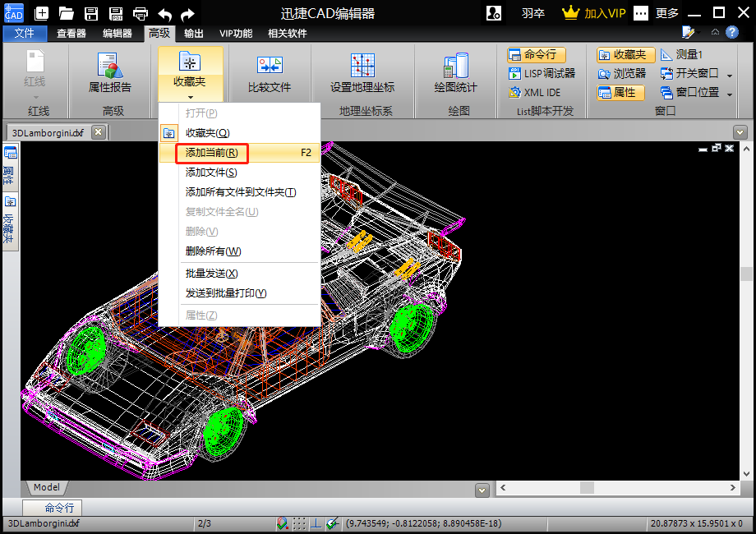Select 批量发送(X) menu entry
Viewport: 756px width, 534px height.
coord(240,274)
